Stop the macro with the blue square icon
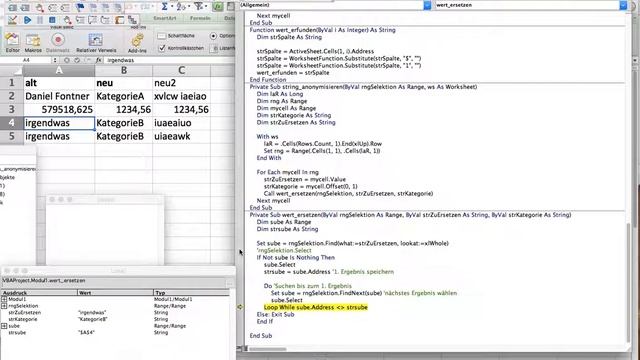The width and height of the screenshot is (640, 360). 52,20
